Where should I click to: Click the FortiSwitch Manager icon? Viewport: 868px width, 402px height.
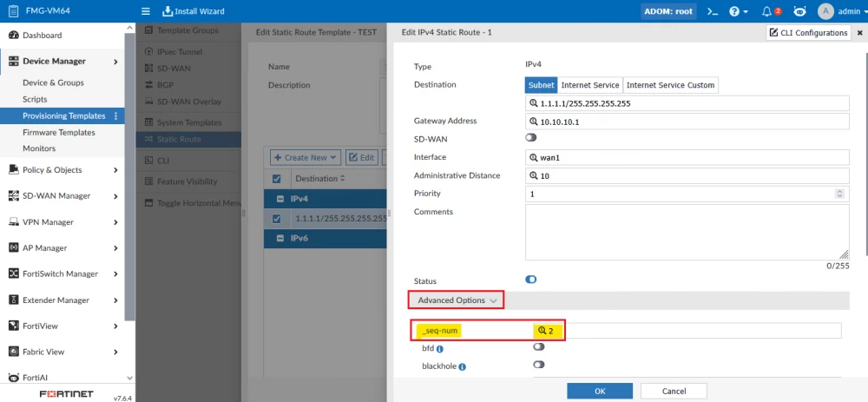click(13, 274)
